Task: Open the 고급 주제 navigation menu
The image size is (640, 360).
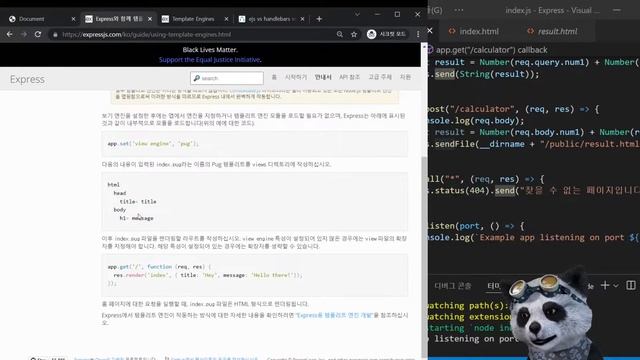Action: coord(380,77)
